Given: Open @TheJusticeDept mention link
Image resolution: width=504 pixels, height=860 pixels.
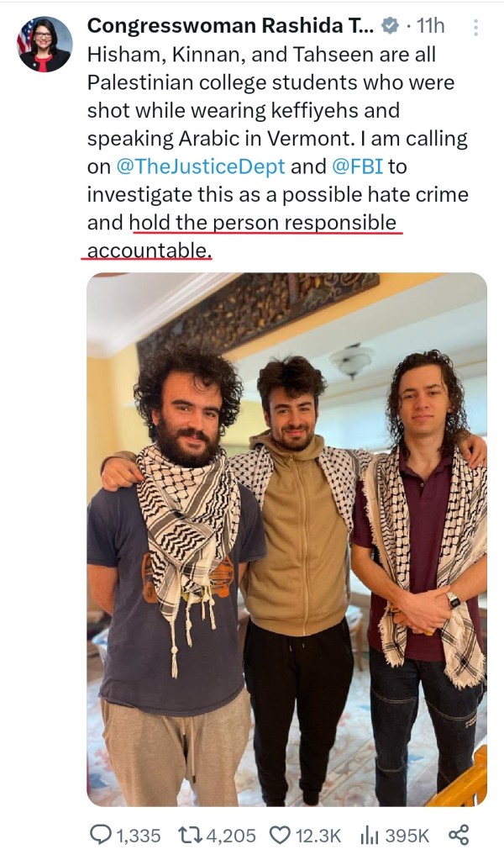Looking at the screenshot, I should (x=201, y=166).
